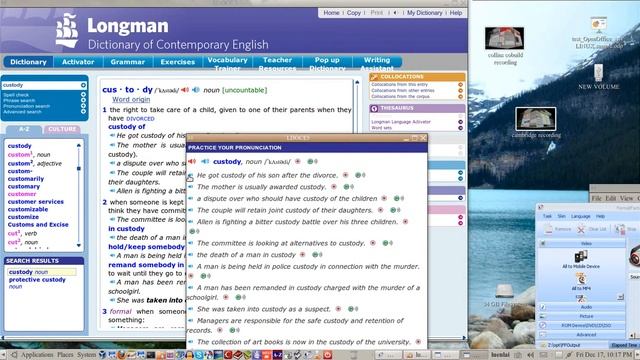Listen to 'He got custody of his son' in popup

[191, 176]
